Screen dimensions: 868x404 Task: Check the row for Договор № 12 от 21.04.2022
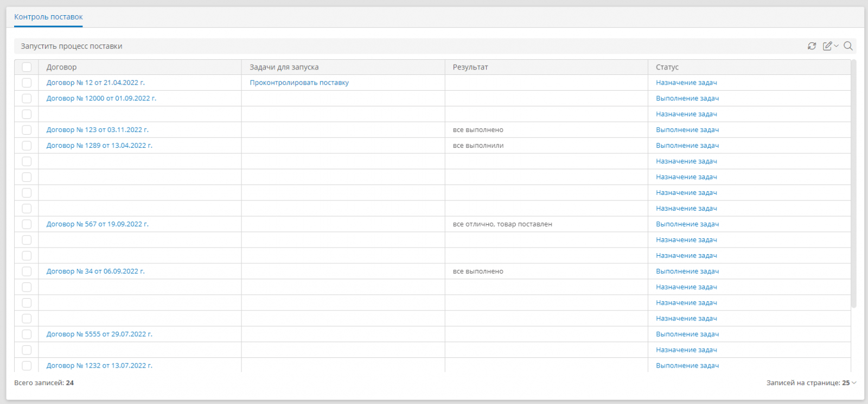coord(27,83)
